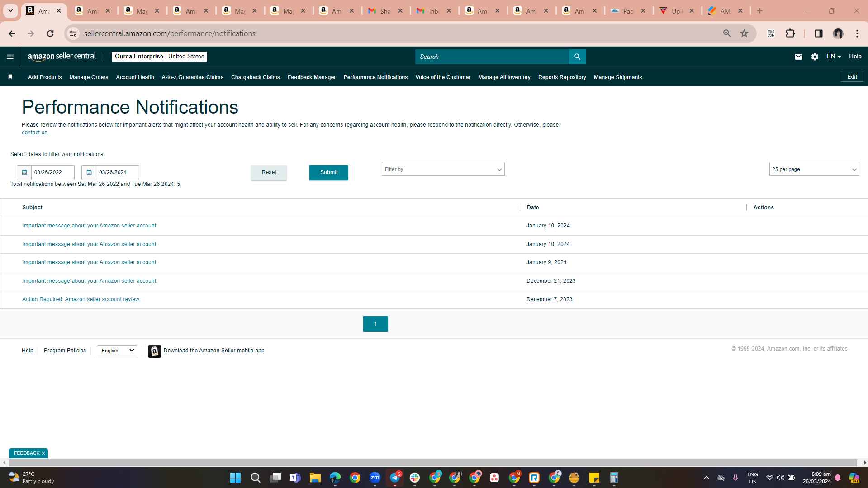
Task: Open the Seller Central hamburger menu
Action: (10, 57)
